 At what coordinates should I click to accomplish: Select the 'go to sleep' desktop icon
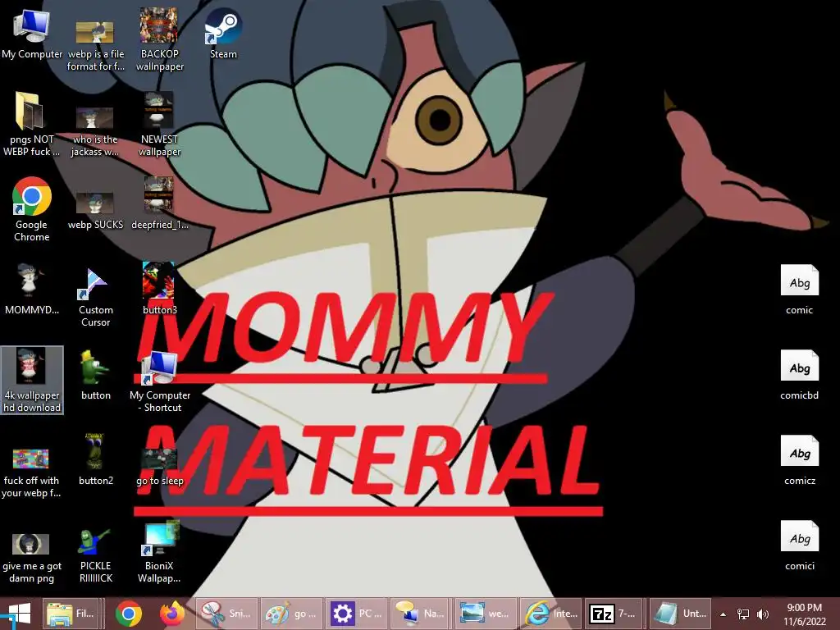(x=159, y=466)
